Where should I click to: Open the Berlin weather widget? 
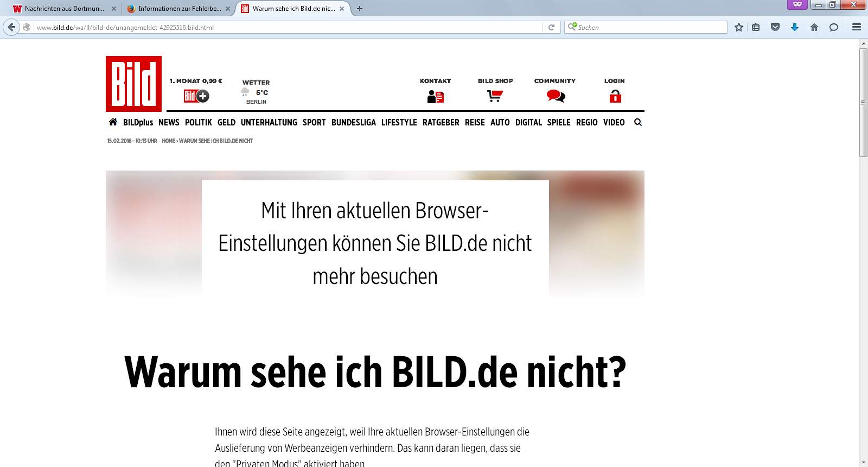pyautogui.click(x=256, y=92)
